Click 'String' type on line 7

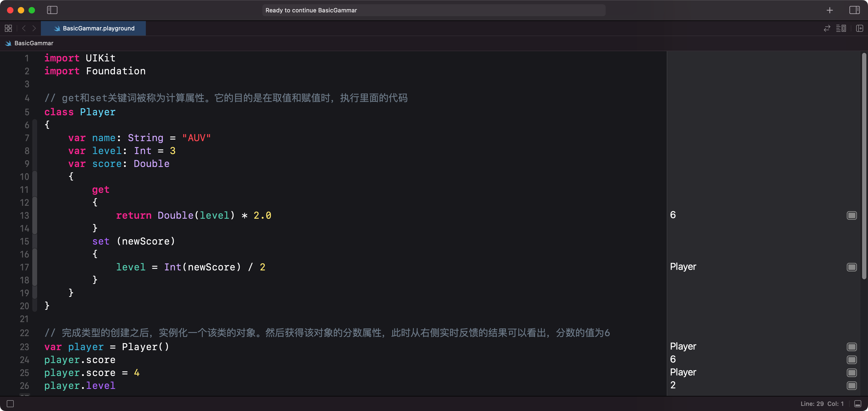coord(146,138)
